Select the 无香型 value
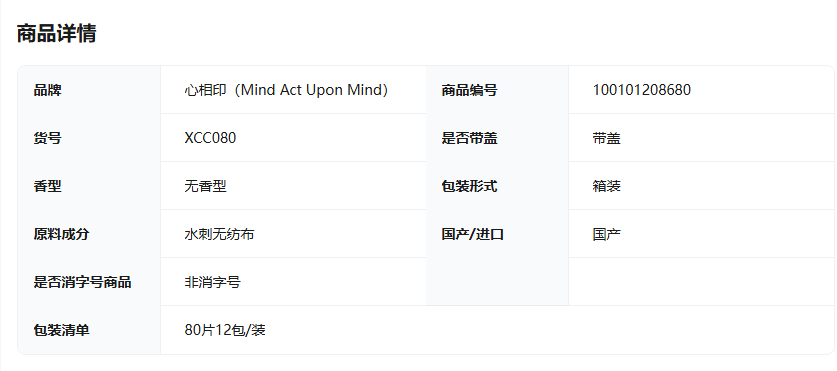Image resolution: width=837 pixels, height=371 pixels. [x=206, y=186]
